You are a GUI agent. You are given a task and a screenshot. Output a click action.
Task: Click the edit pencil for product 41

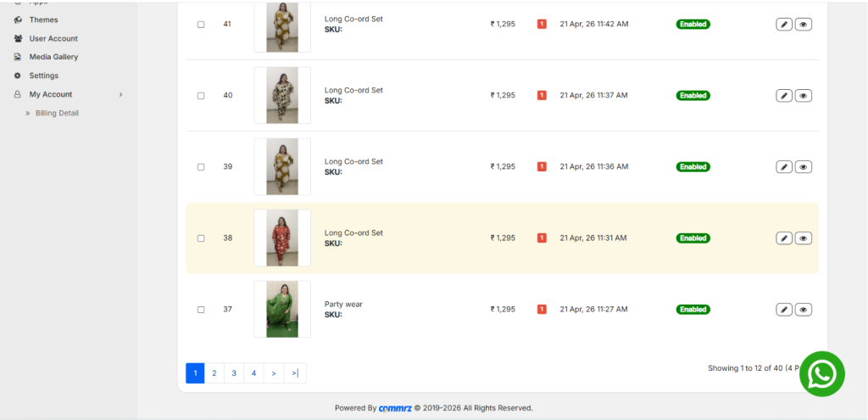[x=784, y=25]
